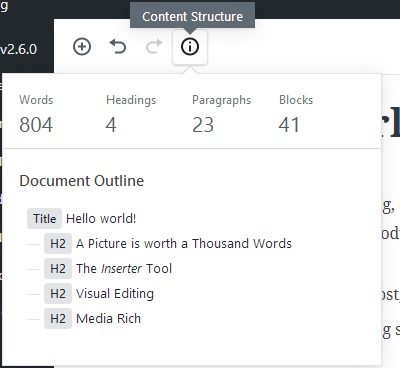Click the H2 badge beside Visual Editing
The height and width of the screenshot is (368, 400).
(x=58, y=294)
